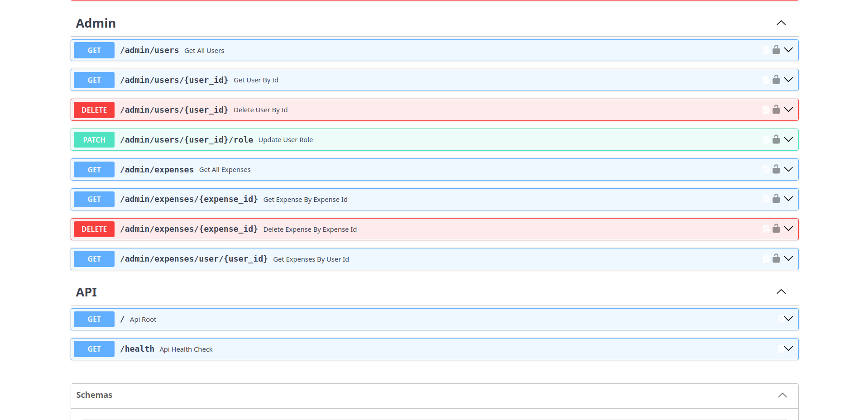
Task: Copy path icon on Delete Expense By Expense Id row
Action: [766, 229]
